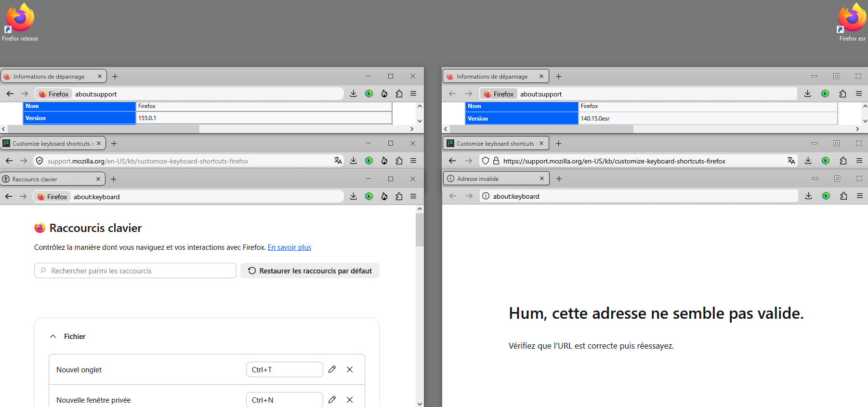Clear the Ctrl+T shortcut using its X icon

[x=350, y=369]
